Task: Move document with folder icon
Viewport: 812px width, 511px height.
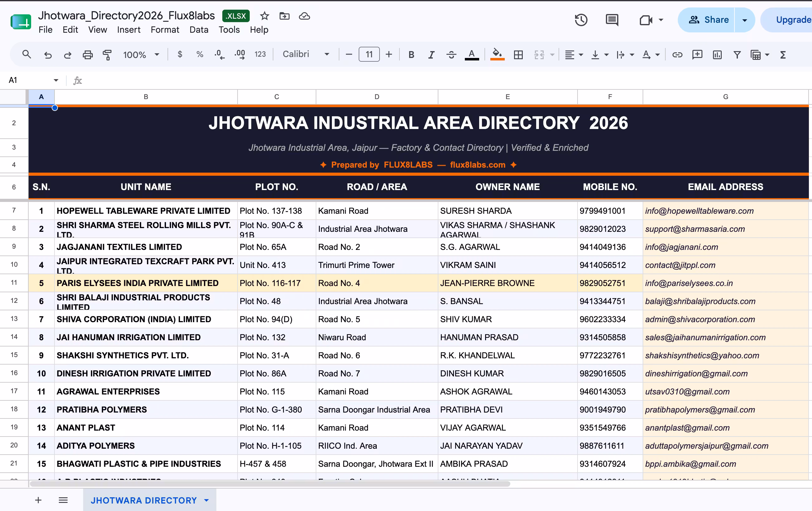Action: [x=285, y=16]
